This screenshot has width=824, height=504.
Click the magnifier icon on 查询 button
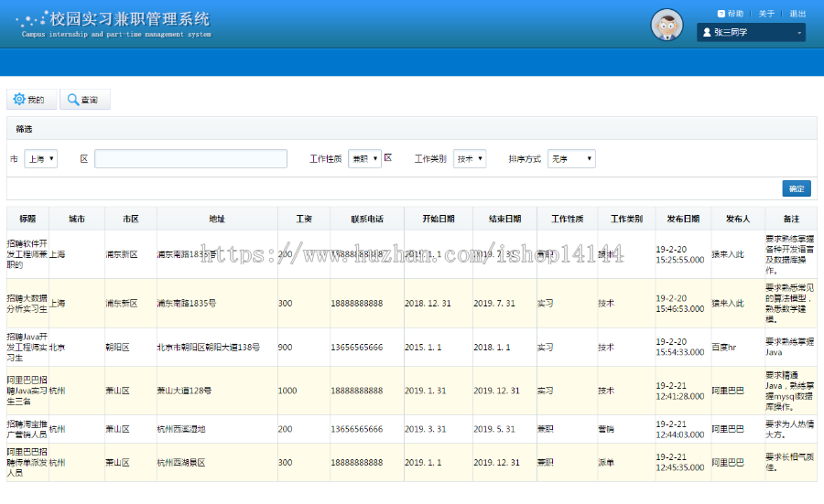[73, 99]
